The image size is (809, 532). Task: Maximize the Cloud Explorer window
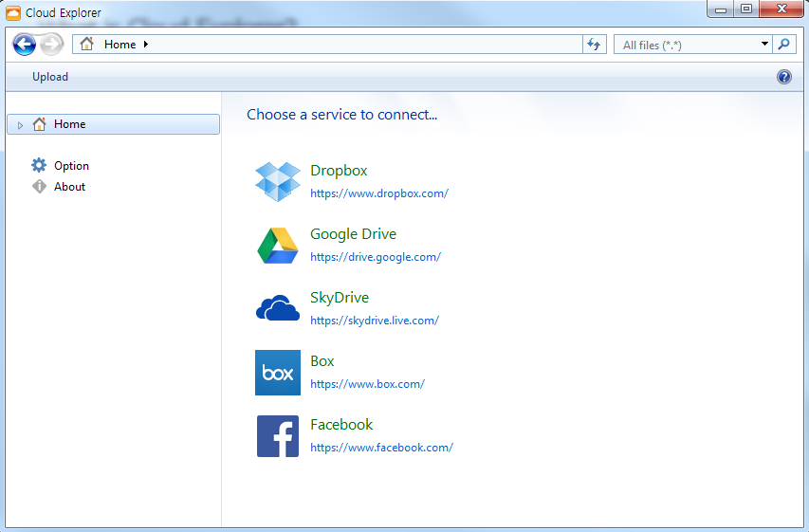click(x=746, y=9)
